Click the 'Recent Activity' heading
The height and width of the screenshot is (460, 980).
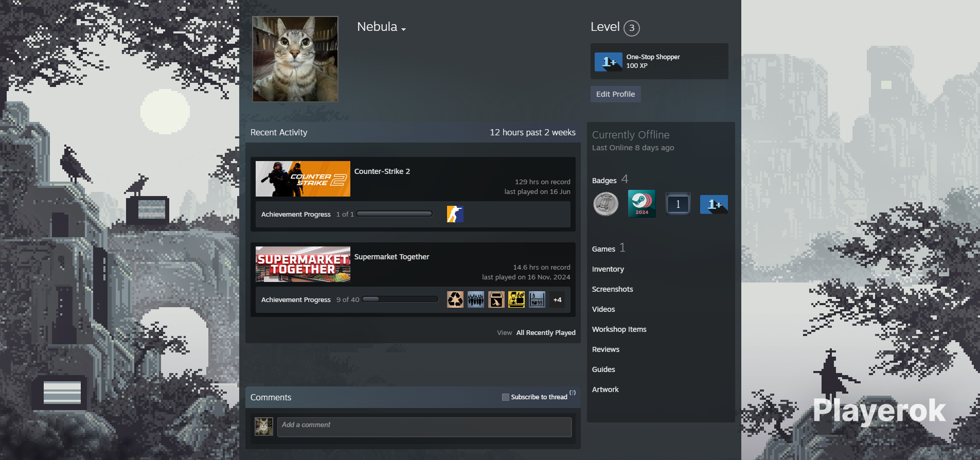279,132
